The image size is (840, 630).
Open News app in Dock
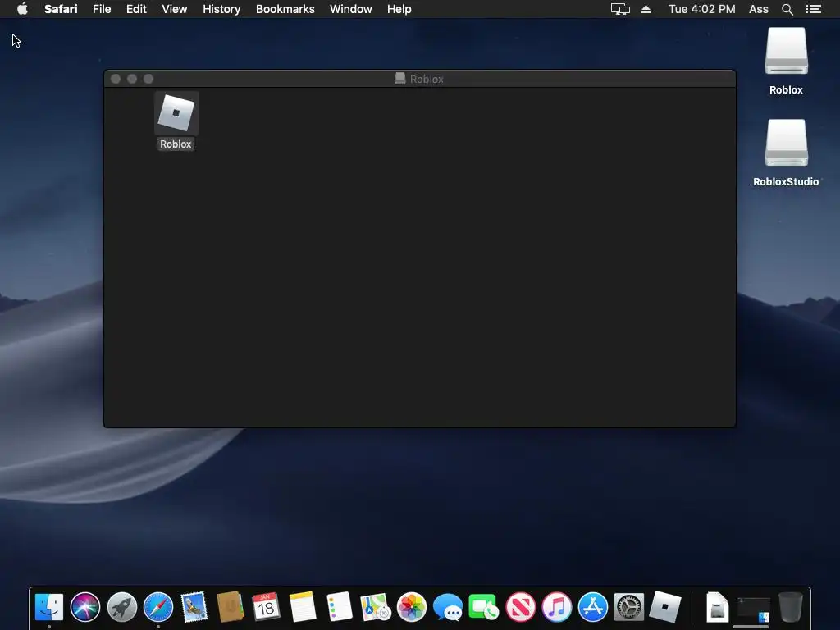520,607
